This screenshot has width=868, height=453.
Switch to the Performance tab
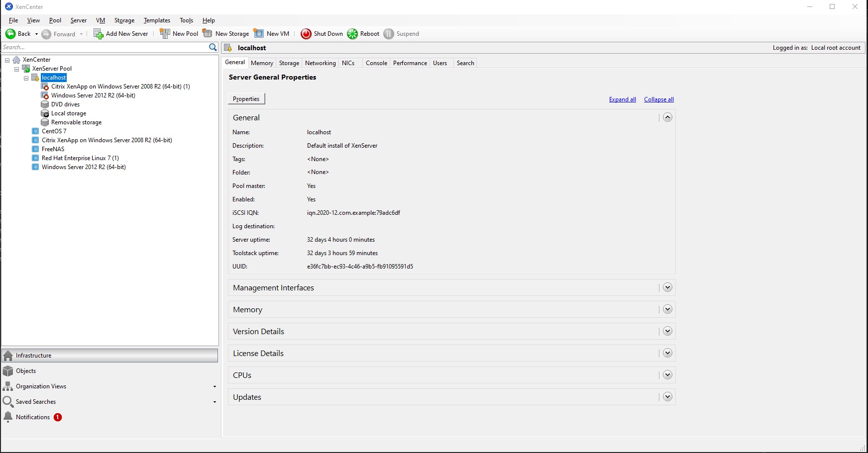(x=410, y=63)
